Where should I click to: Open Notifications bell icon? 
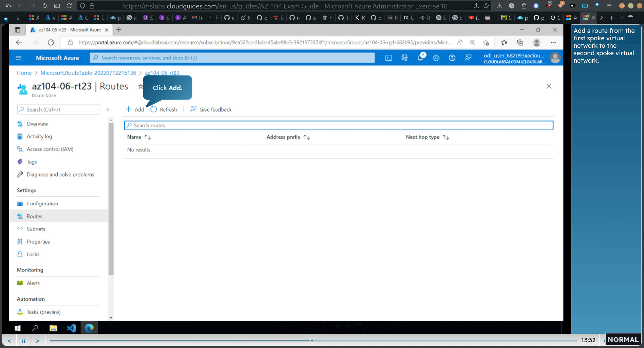pos(420,58)
